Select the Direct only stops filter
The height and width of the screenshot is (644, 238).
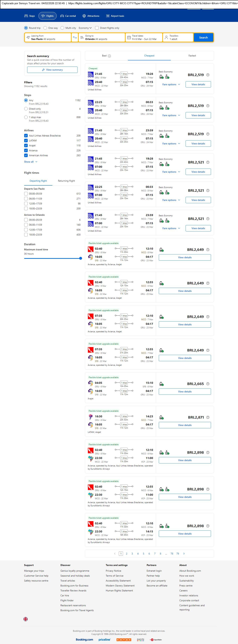[x=26, y=109]
